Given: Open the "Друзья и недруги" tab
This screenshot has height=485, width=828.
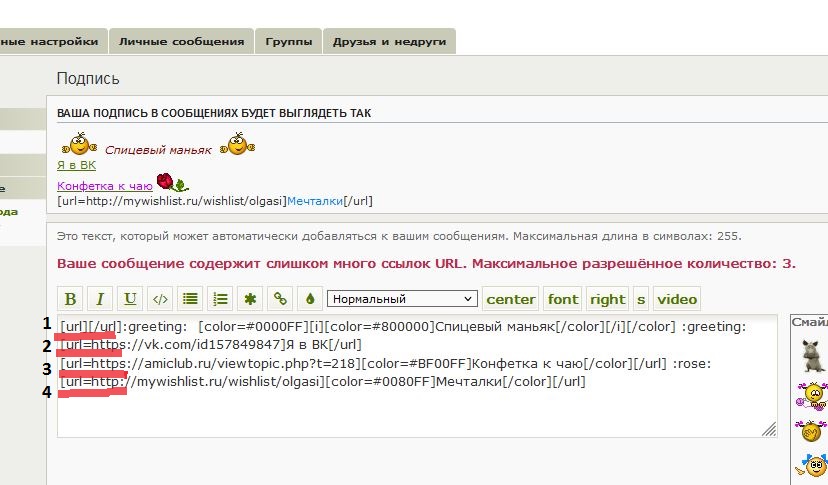Looking at the screenshot, I should pyautogui.click(x=390, y=42).
